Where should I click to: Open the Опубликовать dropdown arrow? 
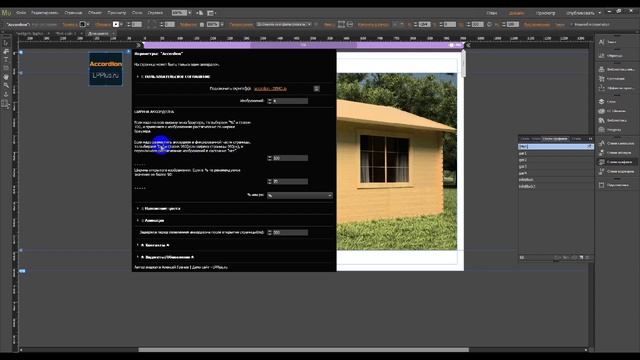point(600,13)
